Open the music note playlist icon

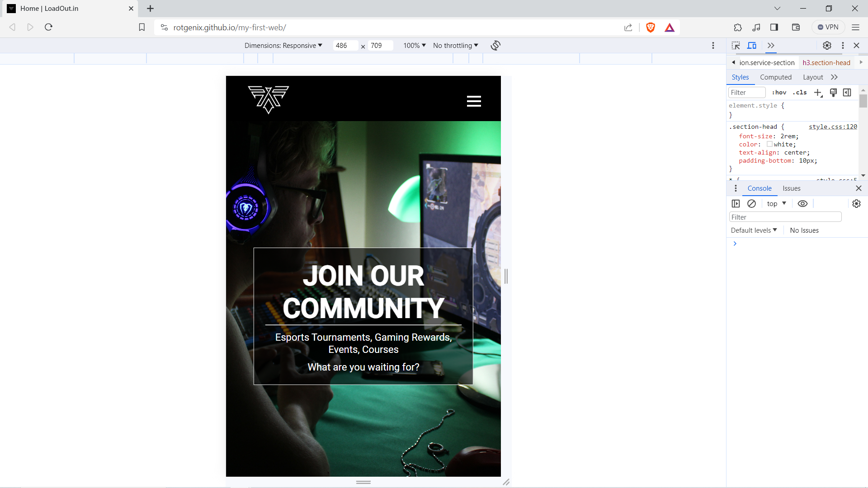756,28
